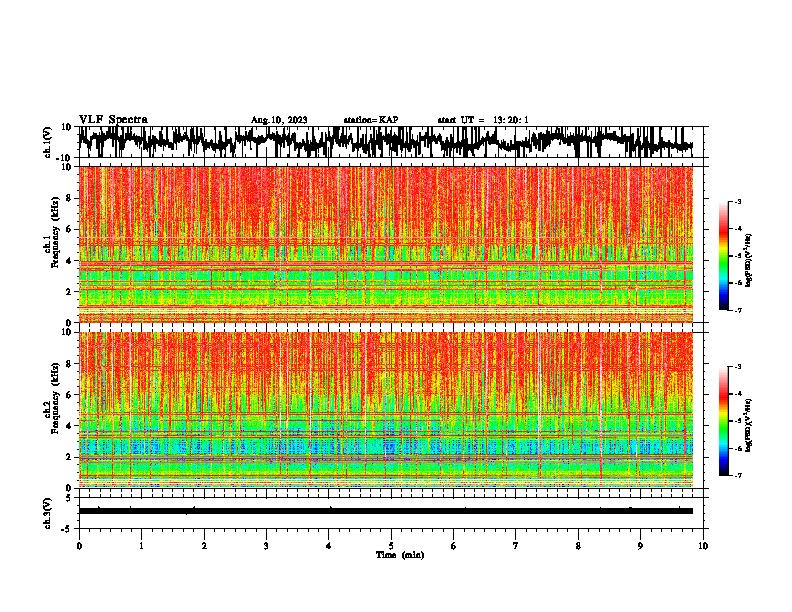Screen dimensions: 792x612
Task: Select the 'Aug.10, 2023' date label
Action: (x=279, y=120)
